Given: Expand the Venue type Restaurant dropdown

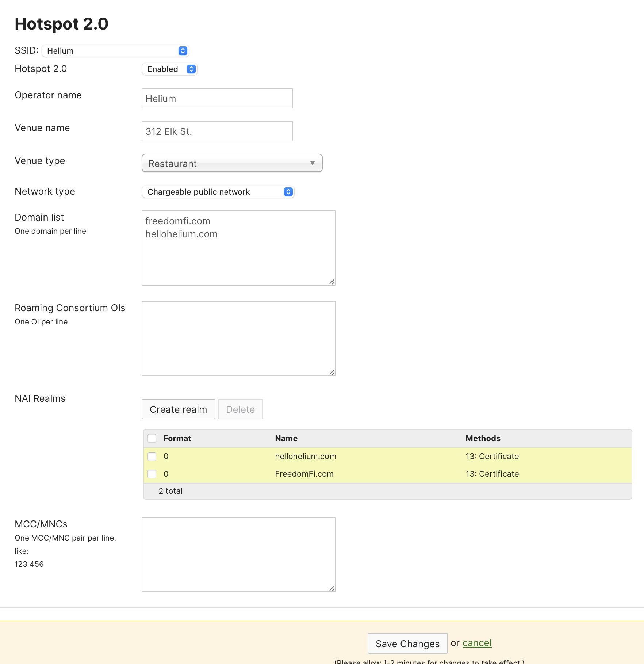Looking at the screenshot, I should [x=232, y=163].
